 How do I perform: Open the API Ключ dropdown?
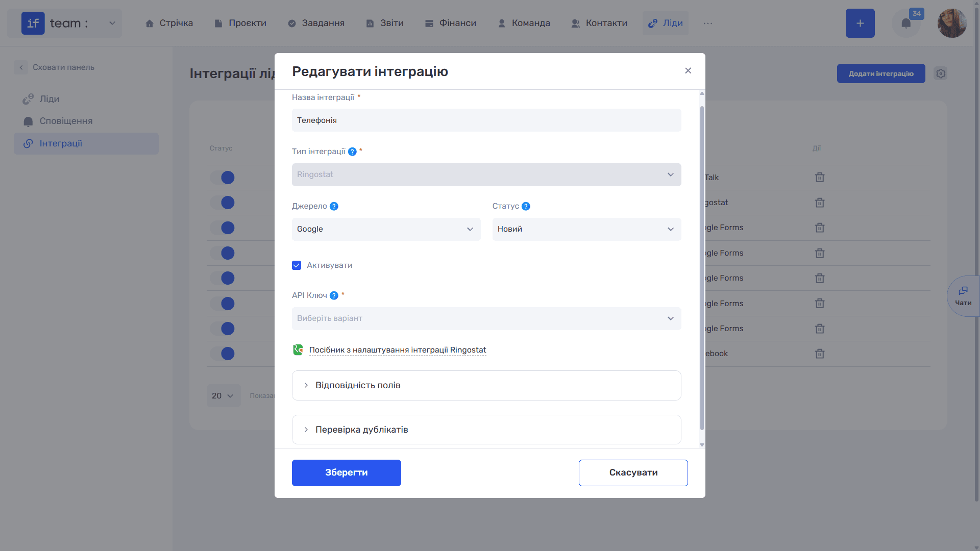[x=486, y=318]
